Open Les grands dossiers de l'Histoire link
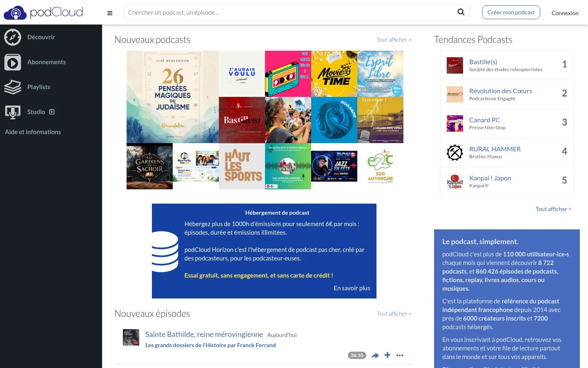This screenshot has width=588, height=368. pos(210,345)
